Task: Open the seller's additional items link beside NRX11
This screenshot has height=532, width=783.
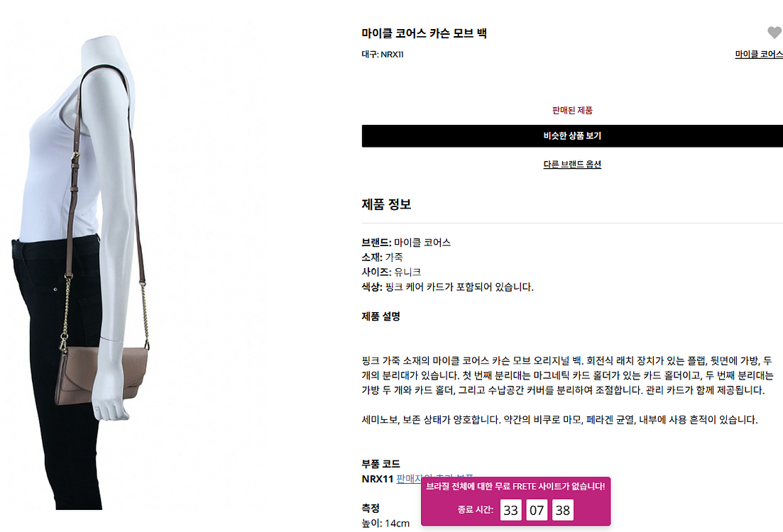Action: tap(434, 479)
